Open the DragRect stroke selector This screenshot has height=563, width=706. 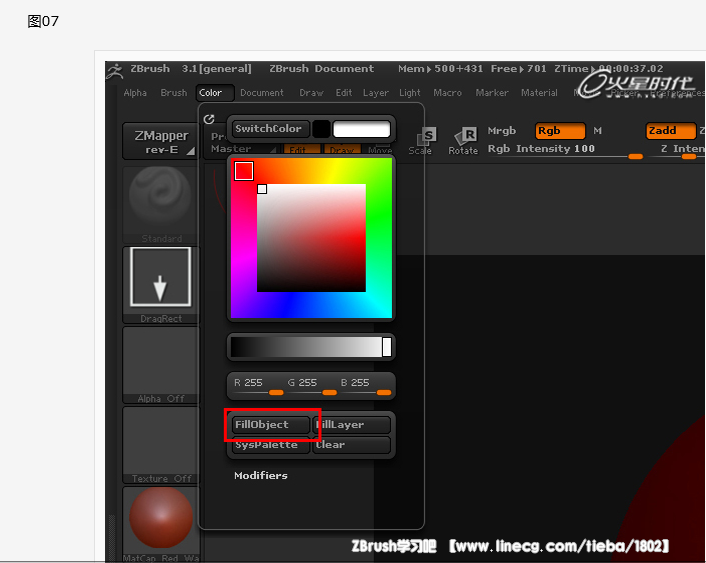click(x=160, y=285)
